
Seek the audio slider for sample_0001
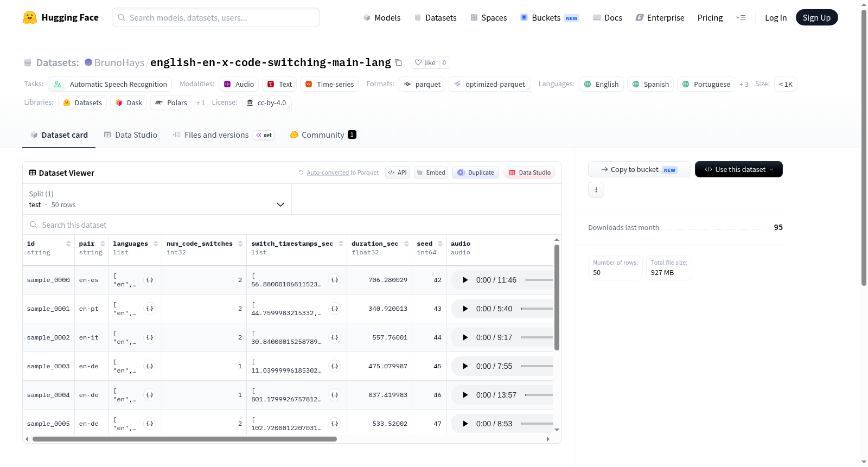pos(537,309)
